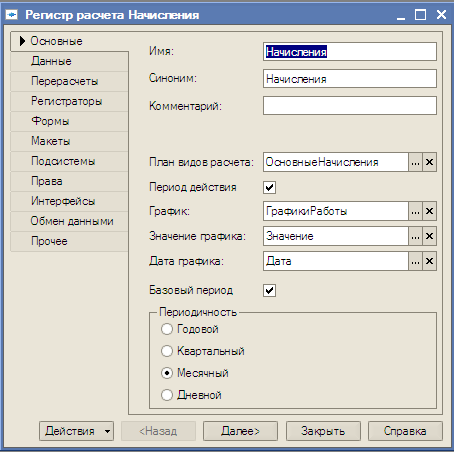
Task: Clear the План видов расчета field
Action: (430, 162)
